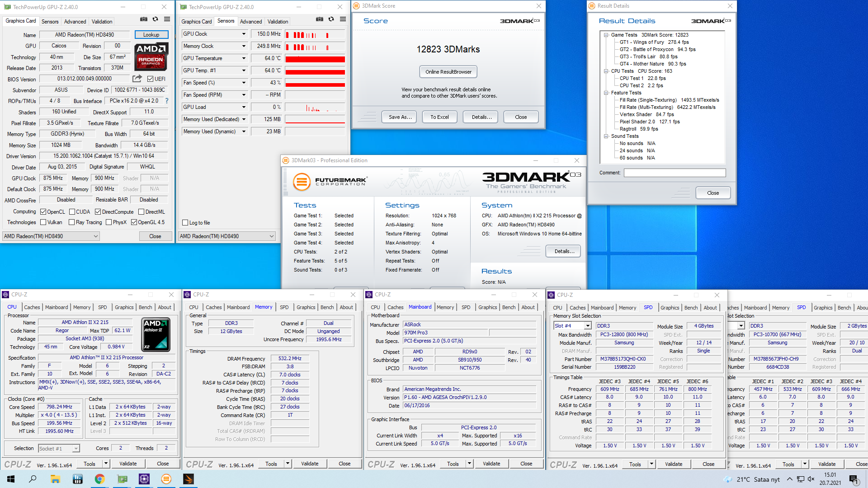This screenshot has height=488, width=868.
Task: Show hidden system tray icons
Action: click(789, 479)
